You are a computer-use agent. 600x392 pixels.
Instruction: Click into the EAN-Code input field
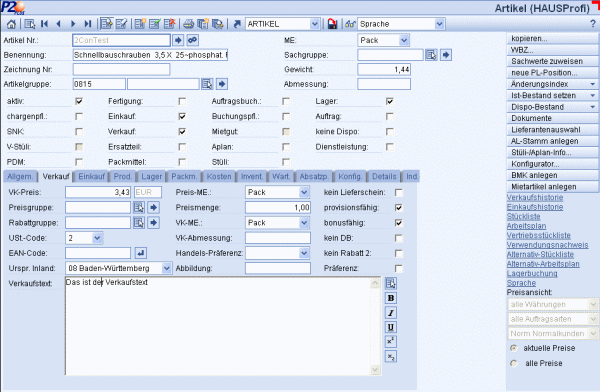[x=98, y=253]
